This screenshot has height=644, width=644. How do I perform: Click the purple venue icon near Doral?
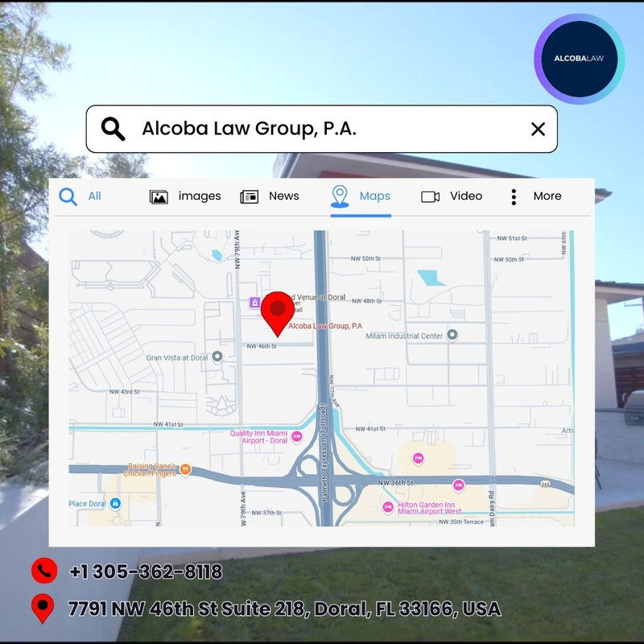pos(254,303)
